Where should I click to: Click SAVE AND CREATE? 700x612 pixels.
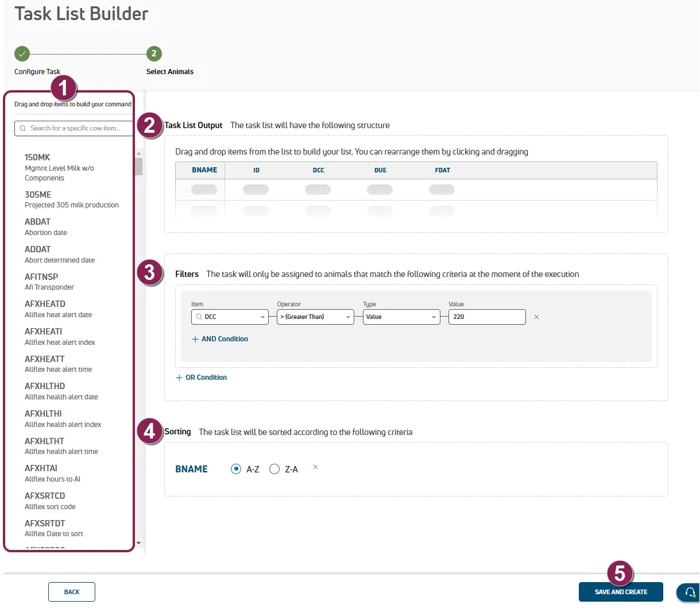tap(621, 592)
